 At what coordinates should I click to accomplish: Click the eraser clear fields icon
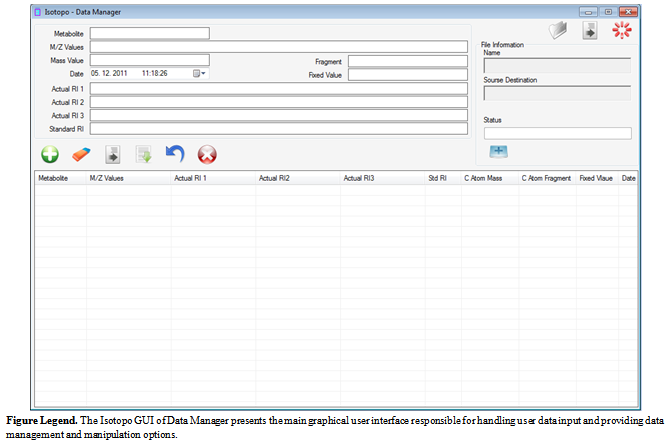tap(81, 154)
